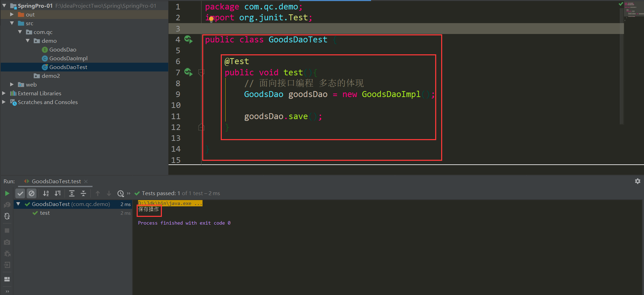644x295 pixels.
Task: Sort test results alphabetically
Action: pyautogui.click(x=46, y=193)
